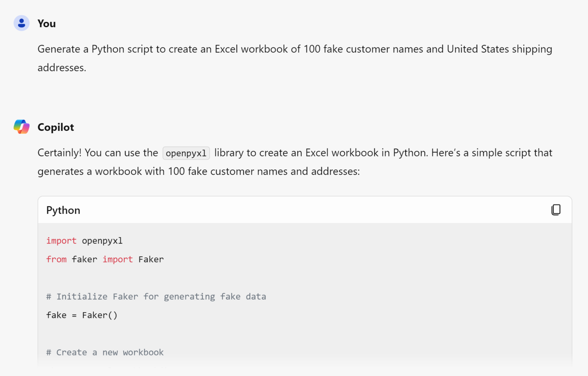Click the word 'addresses.' in the user prompt
Viewport: 588px width, 376px height.
coord(62,68)
